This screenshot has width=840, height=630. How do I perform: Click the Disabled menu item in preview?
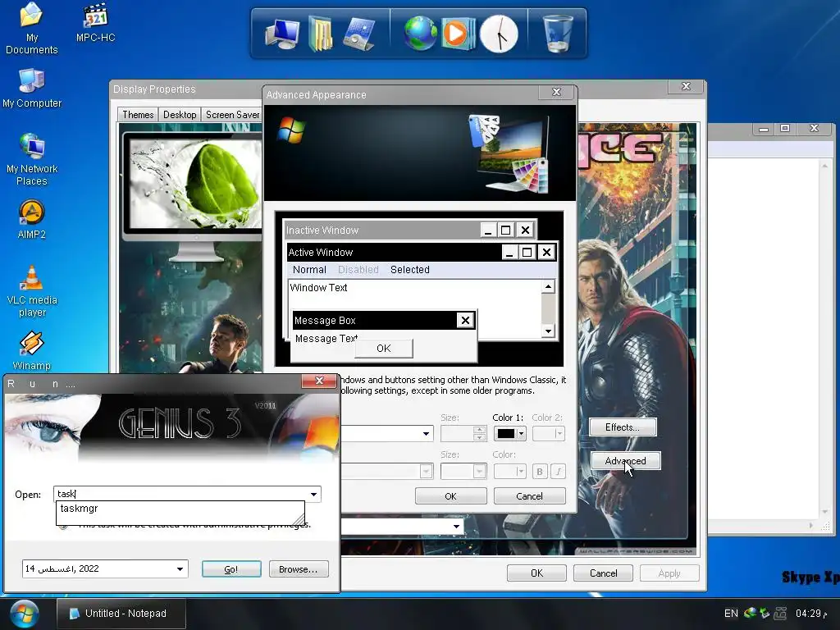[x=358, y=269]
